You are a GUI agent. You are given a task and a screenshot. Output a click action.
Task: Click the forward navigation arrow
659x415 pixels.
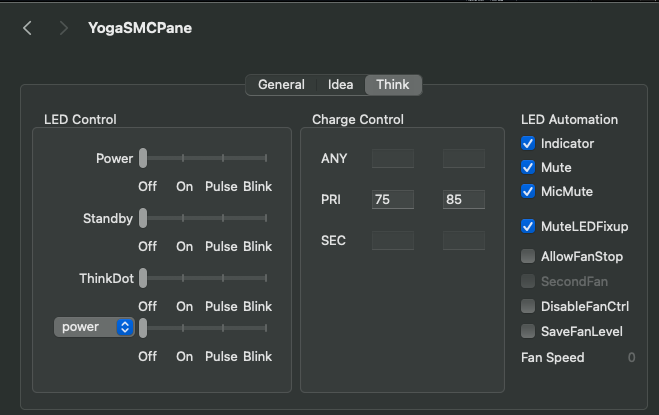pyautogui.click(x=64, y=28)
